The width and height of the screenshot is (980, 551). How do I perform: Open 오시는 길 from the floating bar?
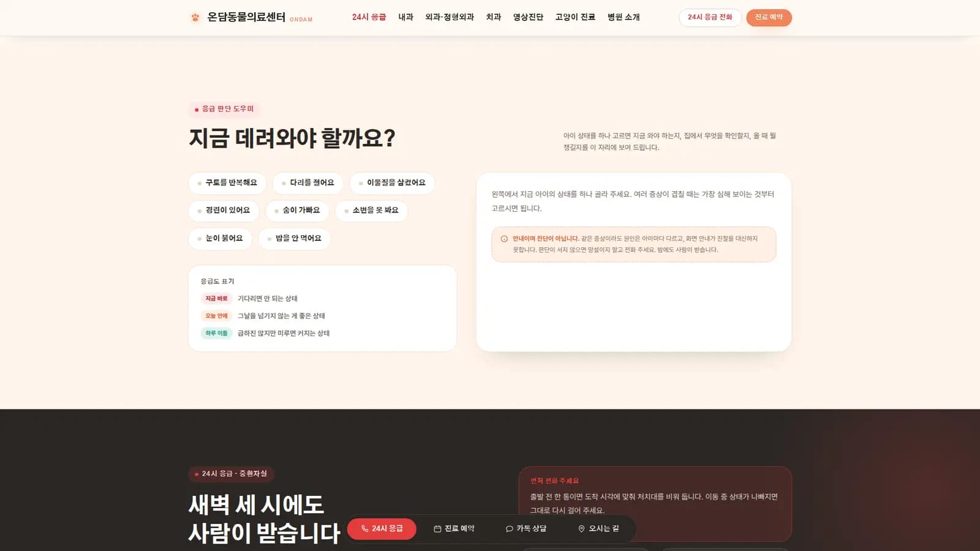point(598,529)
